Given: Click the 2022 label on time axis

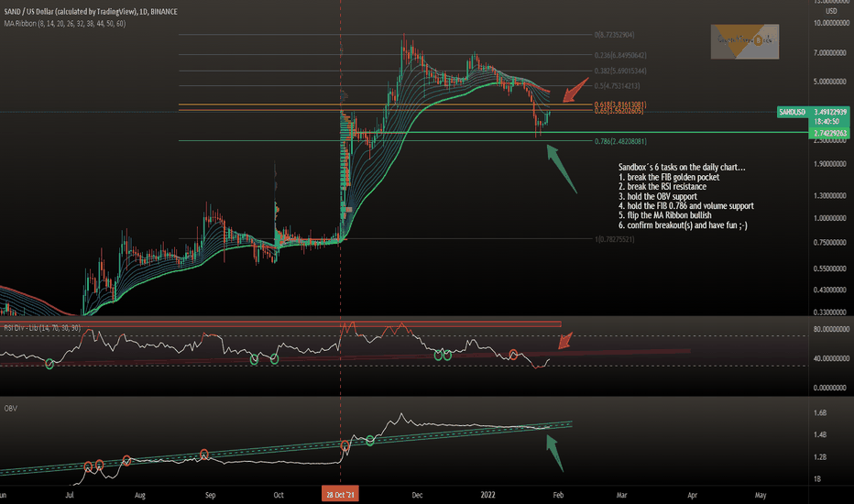Looking at the screenshot, I should (x=487, y=495).
